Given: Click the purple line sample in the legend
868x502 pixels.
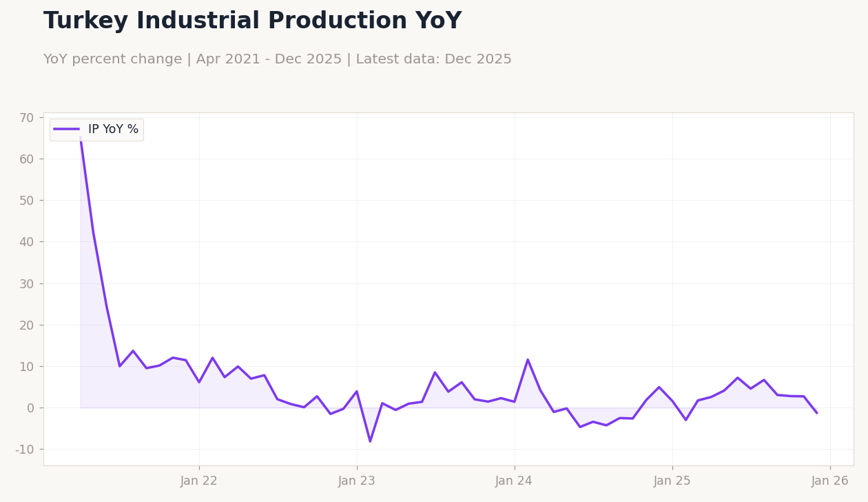Looking at the screenshot, I should [68, 129].
